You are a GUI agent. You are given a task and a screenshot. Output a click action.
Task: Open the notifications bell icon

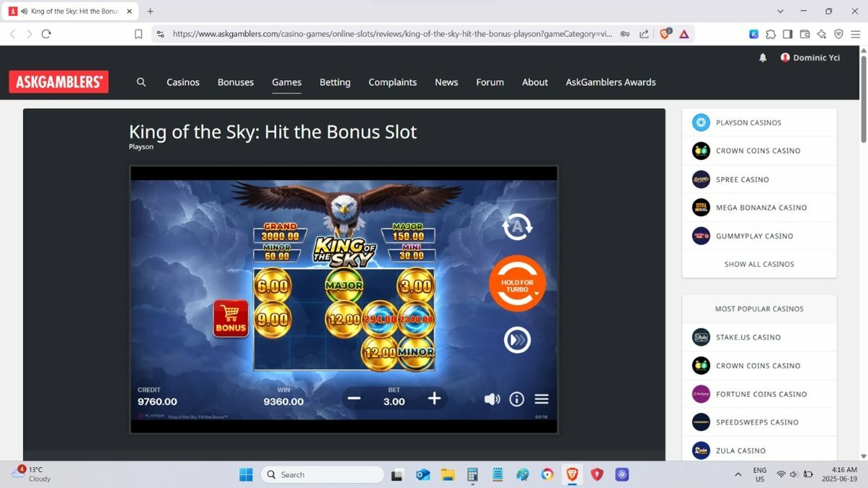[x=762, y=58]
